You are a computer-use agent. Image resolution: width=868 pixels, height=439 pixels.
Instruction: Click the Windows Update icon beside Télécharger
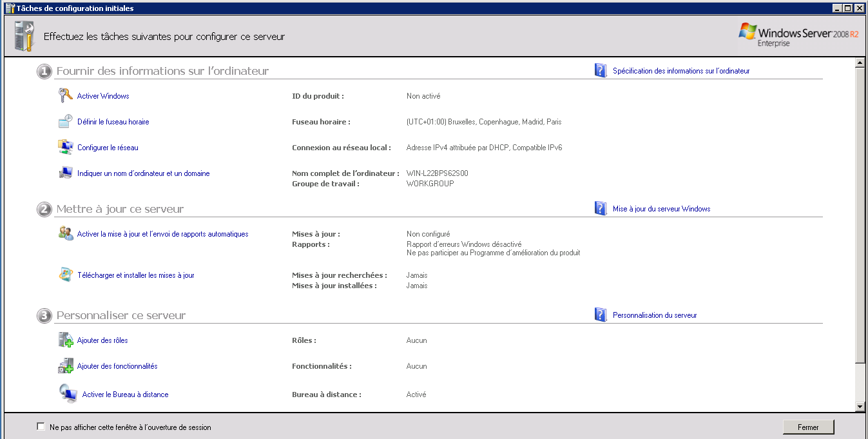[66, 275]
